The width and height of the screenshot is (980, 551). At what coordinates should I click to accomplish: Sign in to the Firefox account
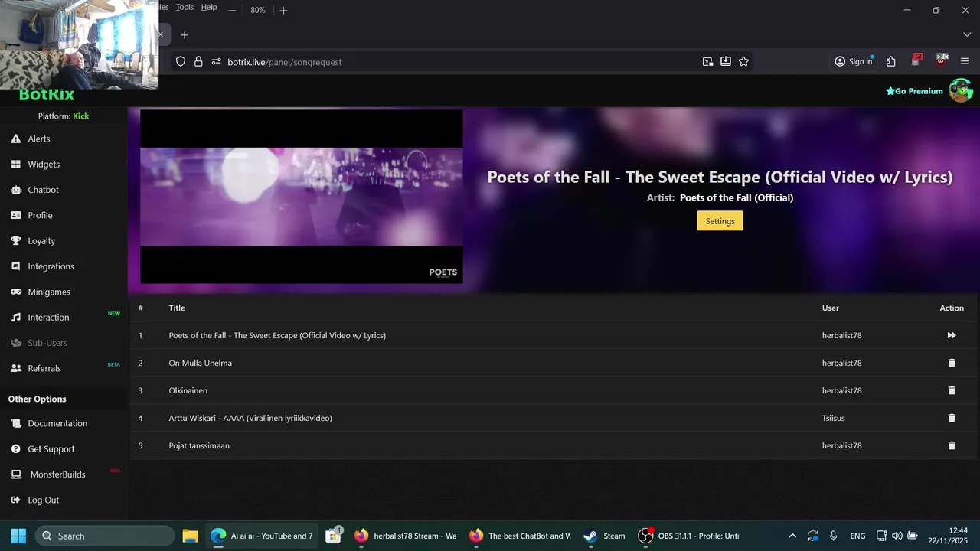[854, 61]
